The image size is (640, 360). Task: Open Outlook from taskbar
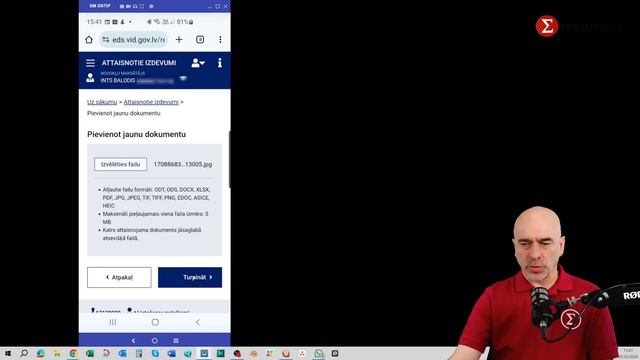(x=122, y=353)
